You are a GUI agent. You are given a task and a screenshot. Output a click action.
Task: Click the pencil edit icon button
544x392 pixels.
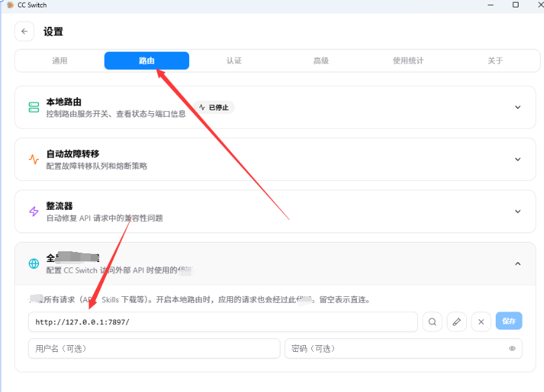(457, 322)
